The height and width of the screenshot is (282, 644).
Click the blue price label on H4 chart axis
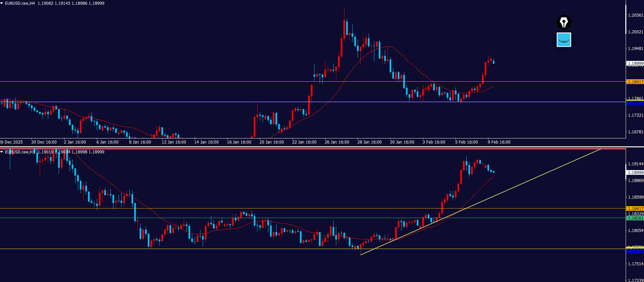pos(635,103)
